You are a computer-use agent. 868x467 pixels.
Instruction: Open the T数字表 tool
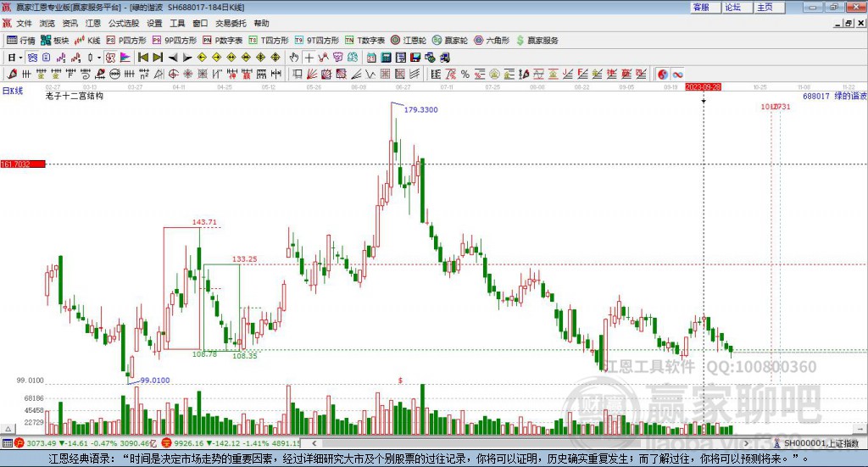364,41
